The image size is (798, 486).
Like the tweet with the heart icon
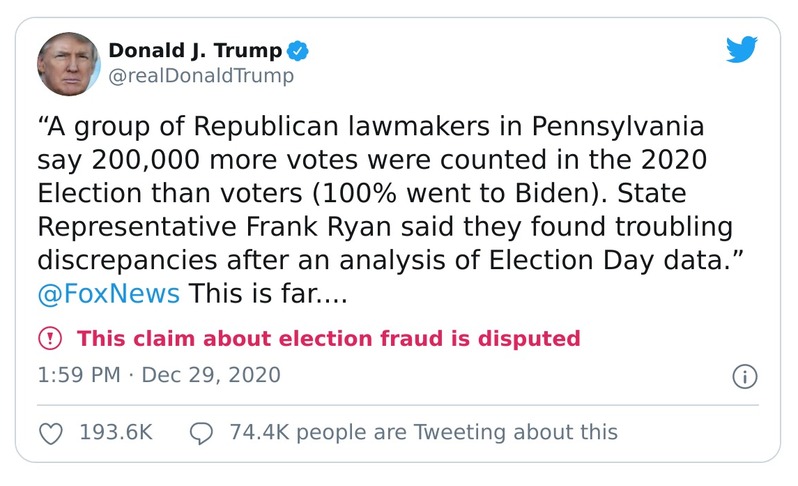(52, 432)
